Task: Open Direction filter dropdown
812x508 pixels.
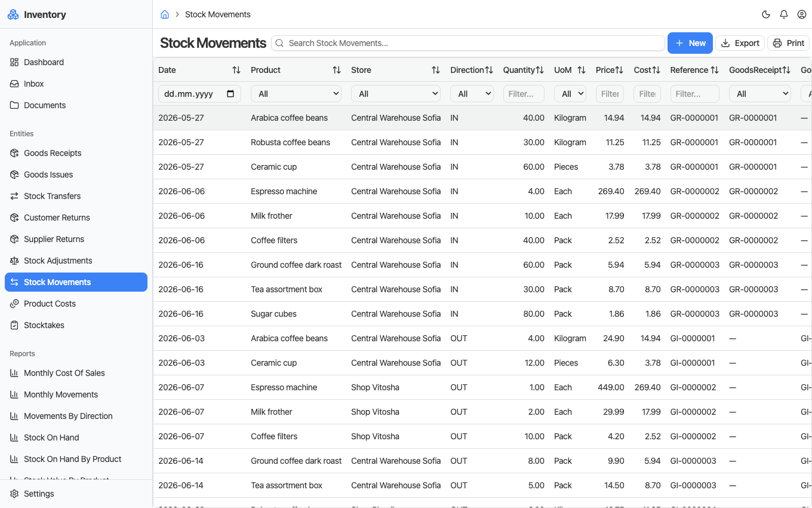Action: coord(472,94)
